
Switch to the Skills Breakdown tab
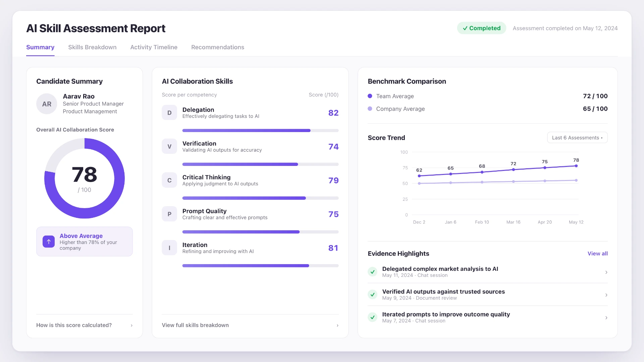click(x=92, y=47)
